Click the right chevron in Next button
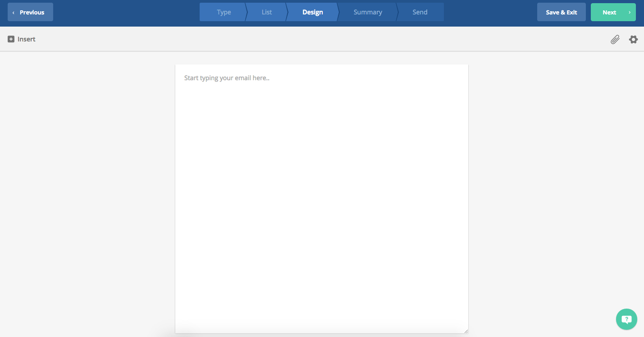Viewport: 644px width, 337px height. (630, 13)
